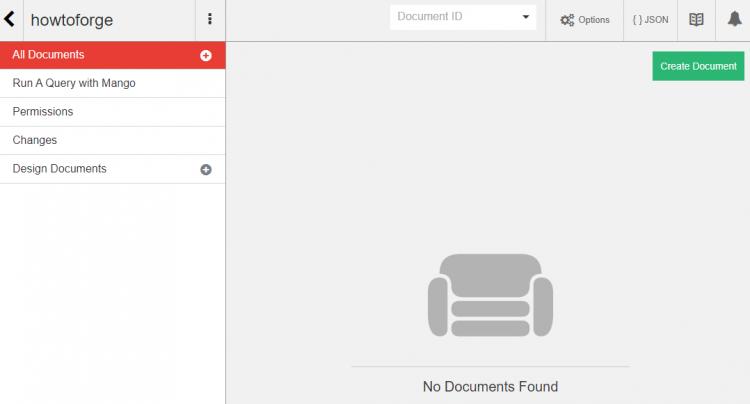Click the back arrow beside howtoforge

click(x=10, y=19)
